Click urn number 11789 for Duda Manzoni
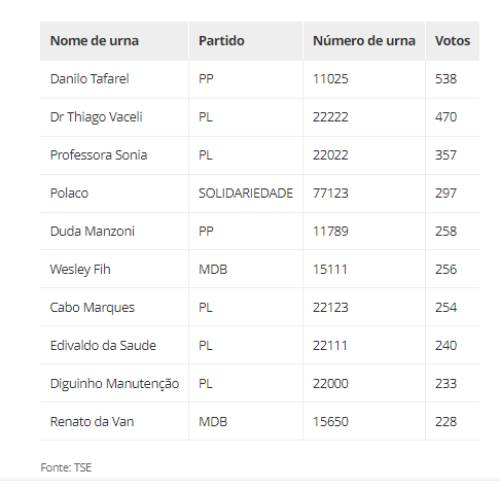500x489 pixels. click(331, 231)
